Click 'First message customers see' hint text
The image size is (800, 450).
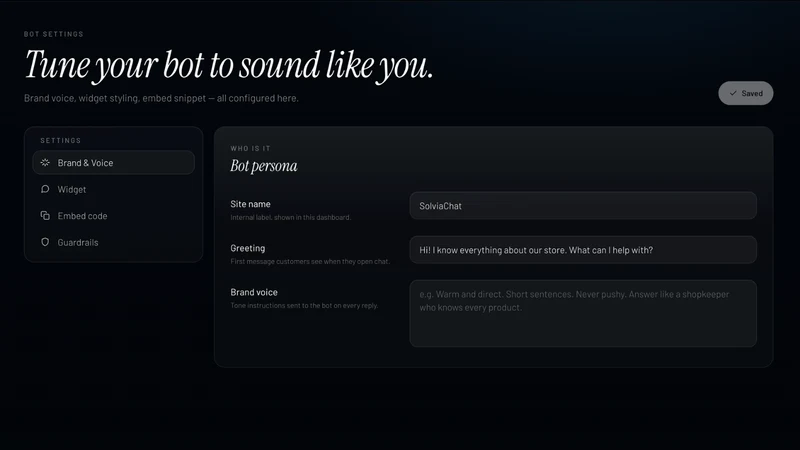[x=310, y=261]
